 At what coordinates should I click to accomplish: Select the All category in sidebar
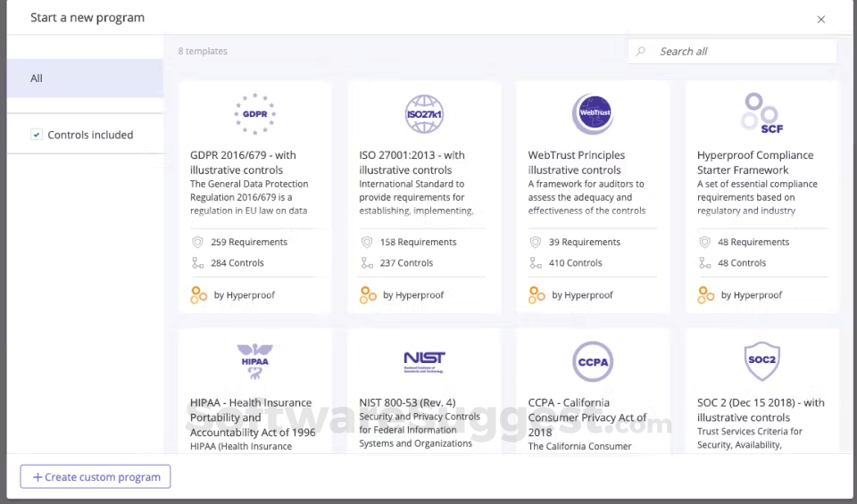[x=85, y=78]
